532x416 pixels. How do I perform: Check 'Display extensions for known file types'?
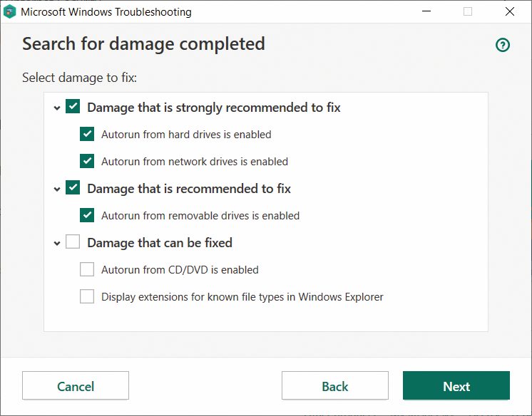[x=87, y=296]
